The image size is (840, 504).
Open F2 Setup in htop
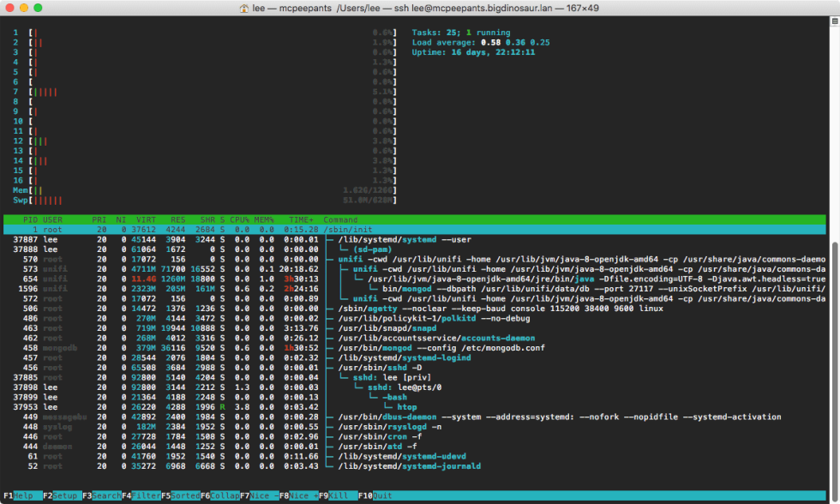coord(62,495)
